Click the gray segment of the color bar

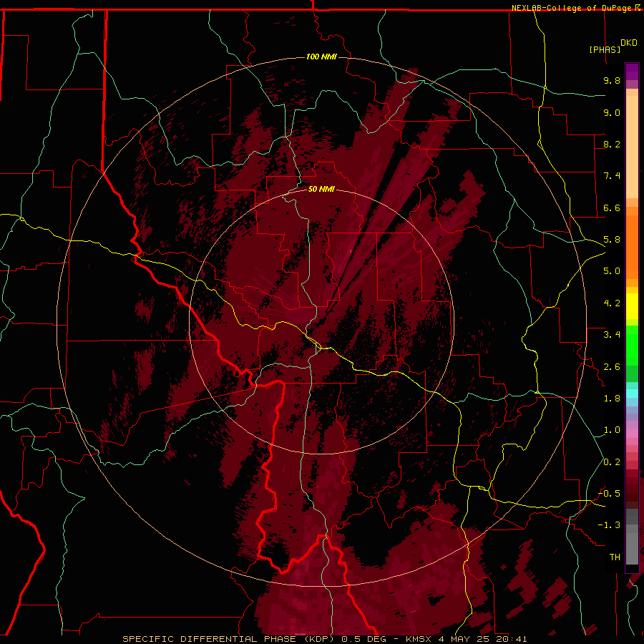tap(632, 537)
